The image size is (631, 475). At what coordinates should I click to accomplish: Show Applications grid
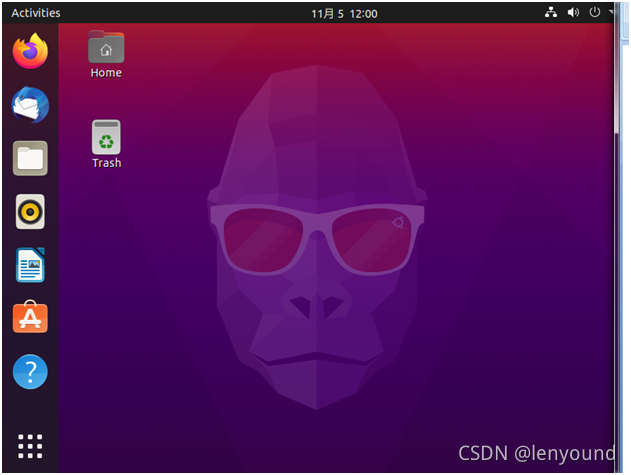pos(30,446)
